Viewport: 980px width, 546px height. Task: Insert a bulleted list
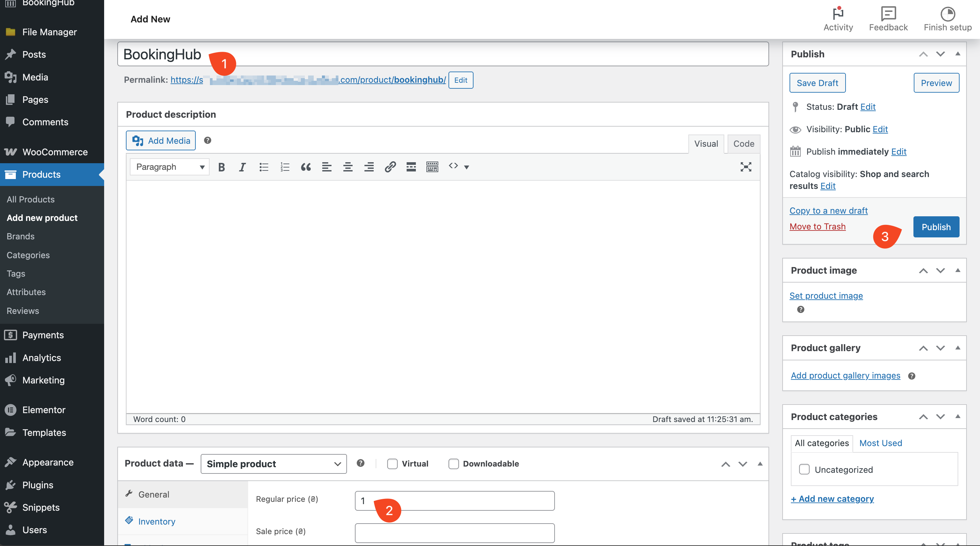click(264, 167)
